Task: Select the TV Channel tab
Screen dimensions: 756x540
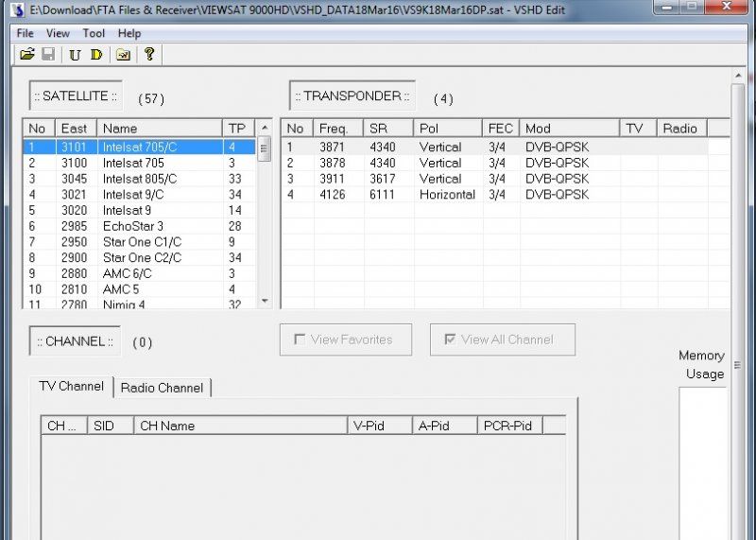Action: (x=72, y=387)
